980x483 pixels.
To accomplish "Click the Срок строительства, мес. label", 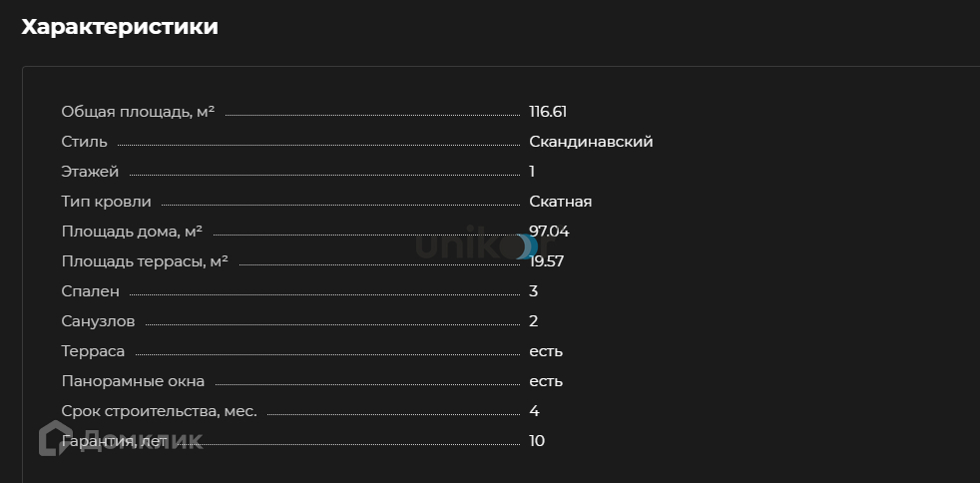I will click(159, 411).
